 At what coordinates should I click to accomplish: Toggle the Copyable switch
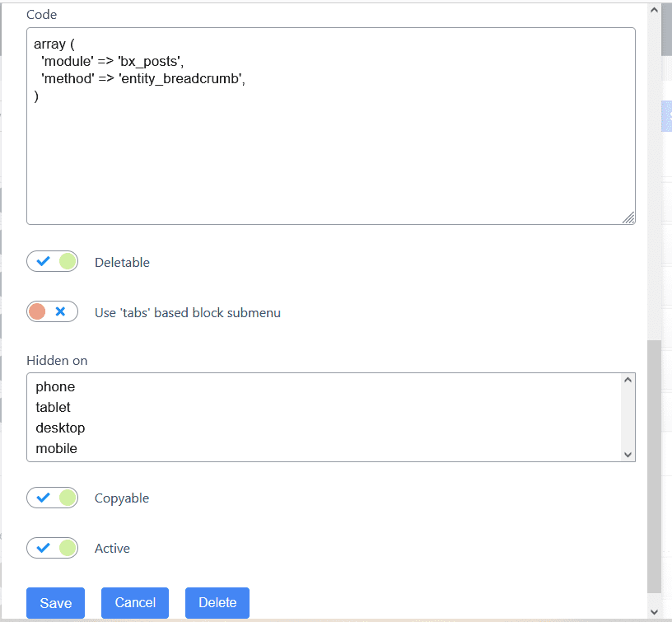(x=52, y=498)
